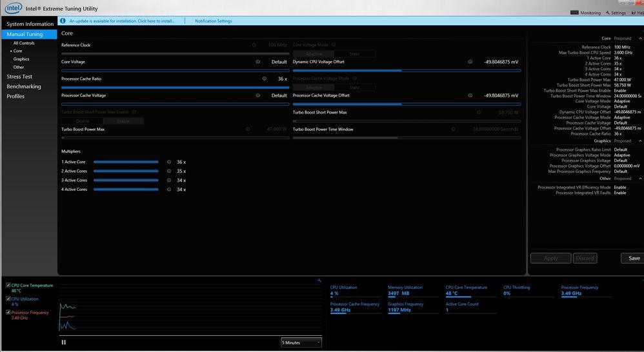Select Manual Tuning in sidebar
The width and height of the screenshot is (644, 352).
[x=30, y=34]
